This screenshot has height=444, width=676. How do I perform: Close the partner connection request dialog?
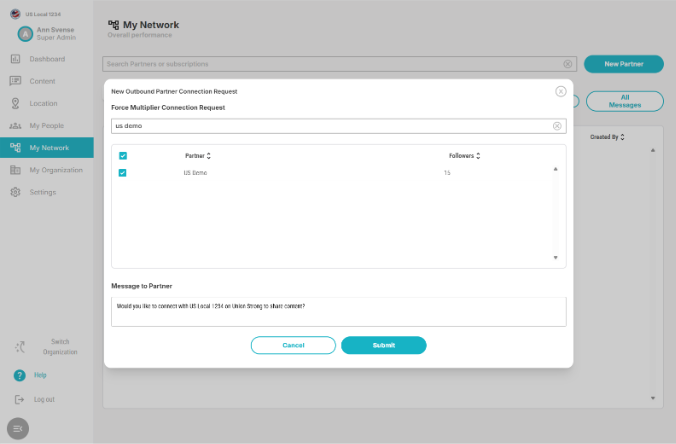[560, 91]
